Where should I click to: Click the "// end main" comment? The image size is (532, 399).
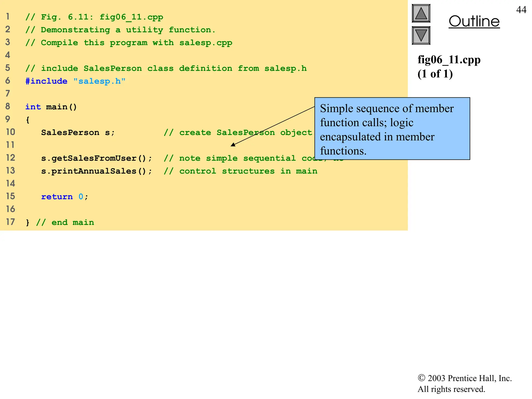point(65,222)
